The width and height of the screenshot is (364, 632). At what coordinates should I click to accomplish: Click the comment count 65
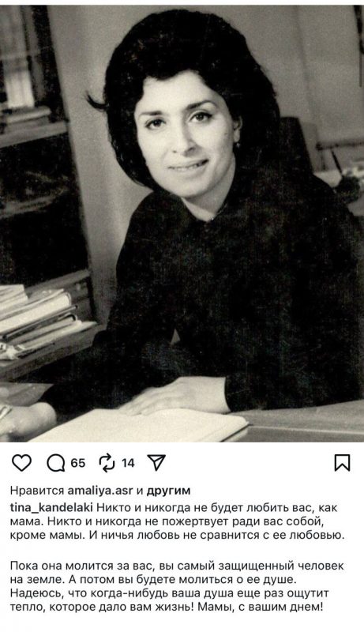coord(78,463)
